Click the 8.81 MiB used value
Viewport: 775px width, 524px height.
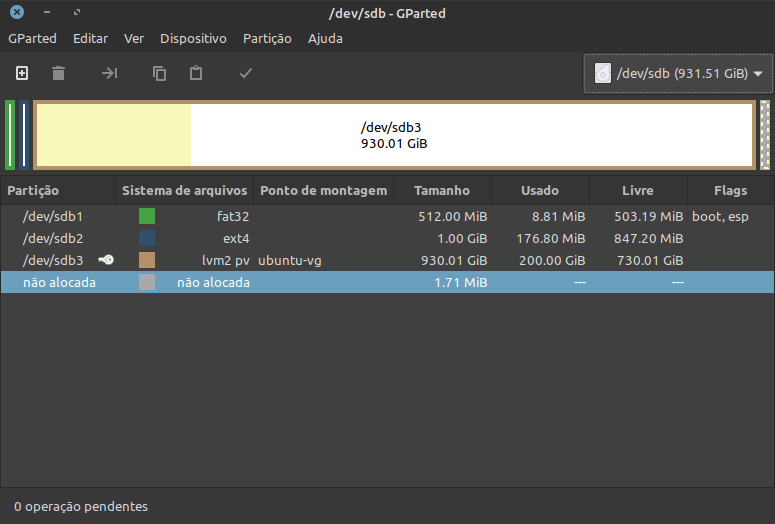click(x=559, y=217)
